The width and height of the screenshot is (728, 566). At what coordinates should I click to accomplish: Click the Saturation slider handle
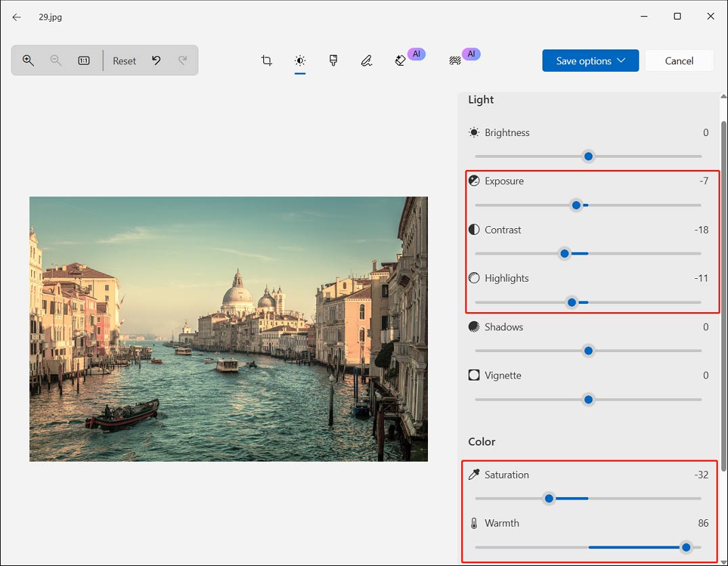549,498
